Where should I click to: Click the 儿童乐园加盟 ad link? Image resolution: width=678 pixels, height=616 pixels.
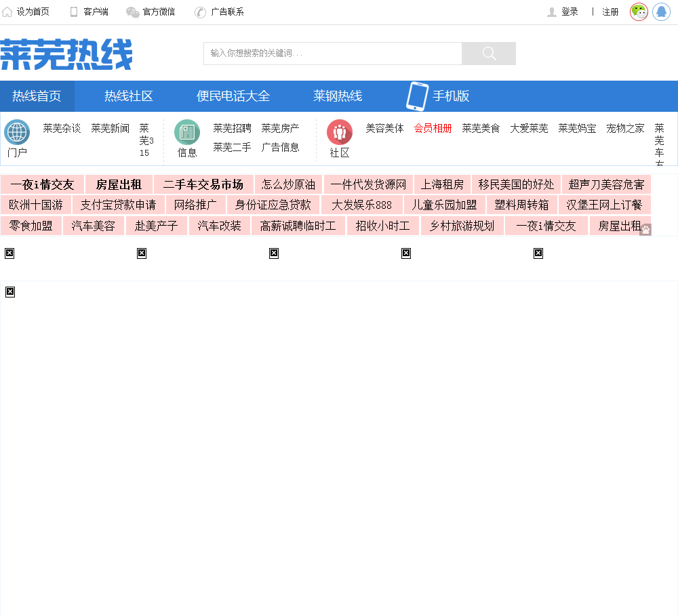(x=445, y=205)
